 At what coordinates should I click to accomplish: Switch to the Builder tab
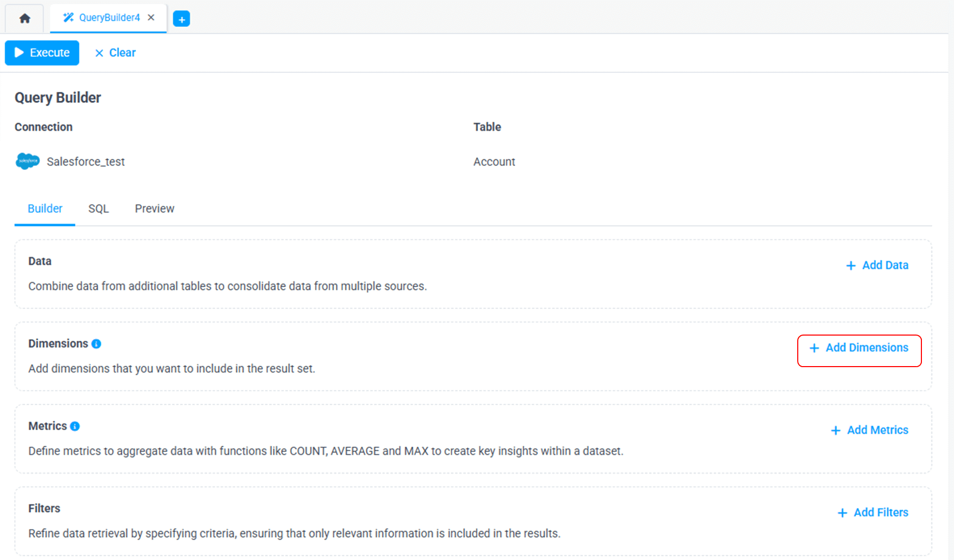[45, 208]
